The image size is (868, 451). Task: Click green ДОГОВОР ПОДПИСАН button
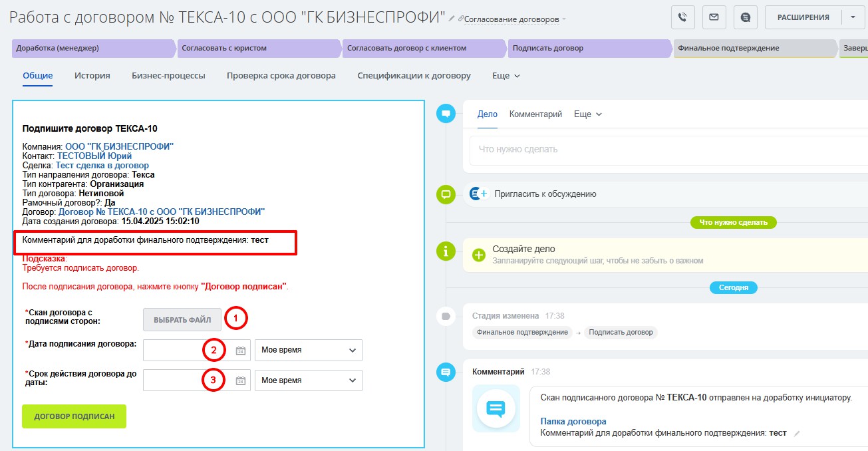click(x=74, y=416)
